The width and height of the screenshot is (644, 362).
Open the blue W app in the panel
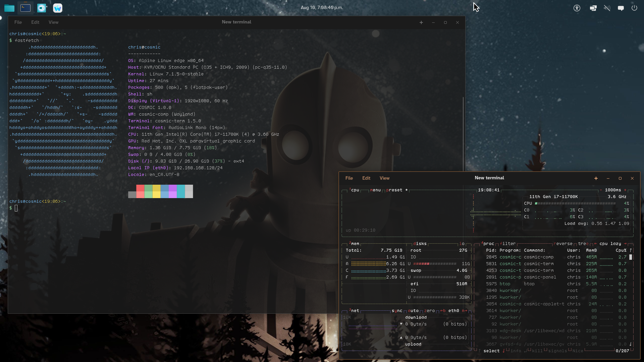coord(58,8)
